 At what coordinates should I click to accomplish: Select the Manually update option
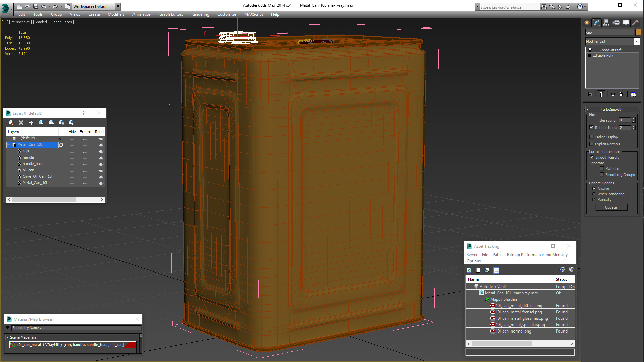pyautogui.click(x=594, y=200)
